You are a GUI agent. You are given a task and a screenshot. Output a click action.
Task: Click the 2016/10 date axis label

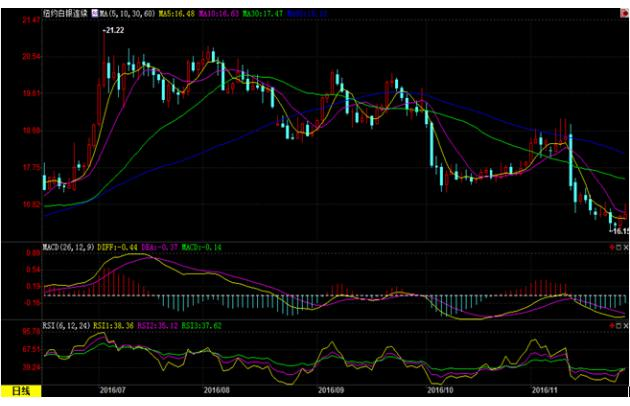pyautogui.click(x=440, y=390)
